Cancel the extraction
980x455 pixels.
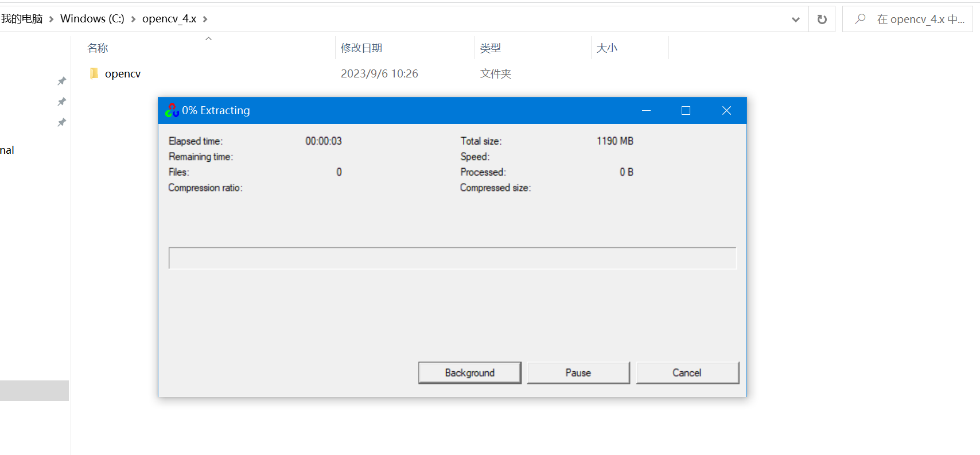(x=687, y=373)
